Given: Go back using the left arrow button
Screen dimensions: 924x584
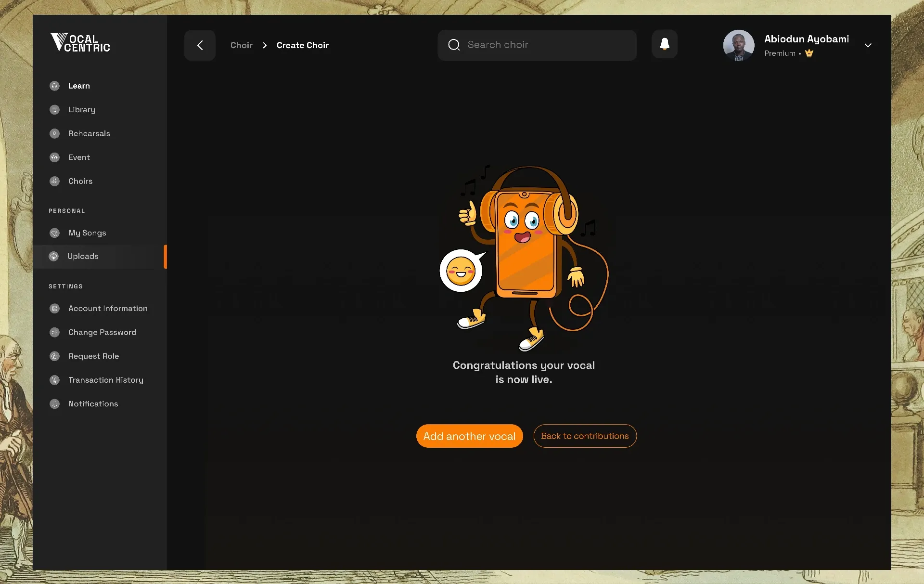Looking at the screenshot, I should coord(200,45).
